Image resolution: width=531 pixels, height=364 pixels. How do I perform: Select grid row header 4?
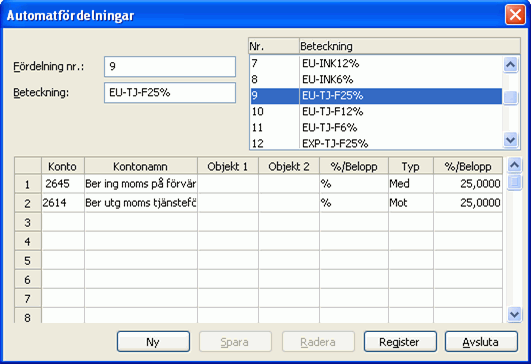coord(28,241)
